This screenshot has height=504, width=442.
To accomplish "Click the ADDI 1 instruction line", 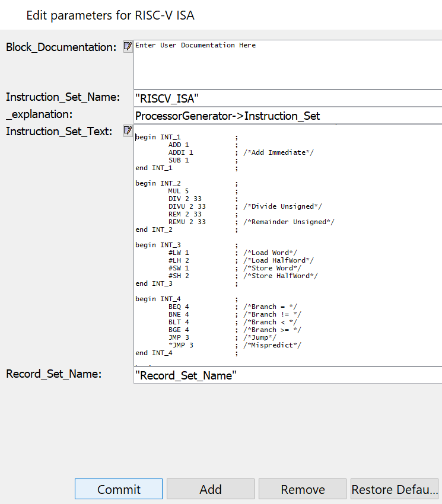I will 180,152.
